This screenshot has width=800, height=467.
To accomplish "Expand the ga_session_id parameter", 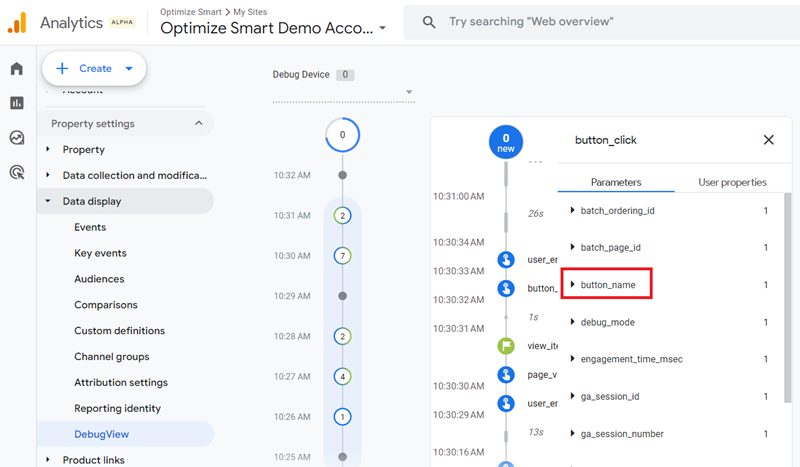I will (x=572, y=397).
